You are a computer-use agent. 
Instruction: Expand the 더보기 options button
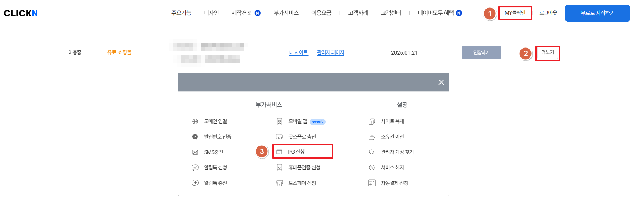[547, 52]
